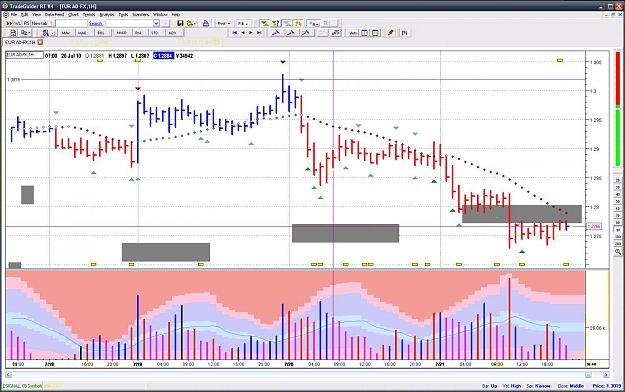Step one bar backward
The height and width of the screenshot is (392, 625).
[243, 33]
